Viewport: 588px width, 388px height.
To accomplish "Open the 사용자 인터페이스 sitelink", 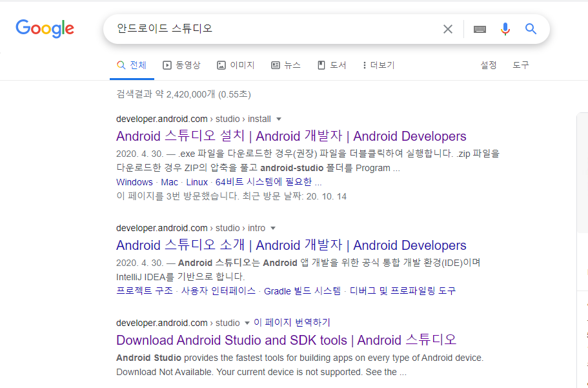I will pyautogui.click(x=218, y=291).
